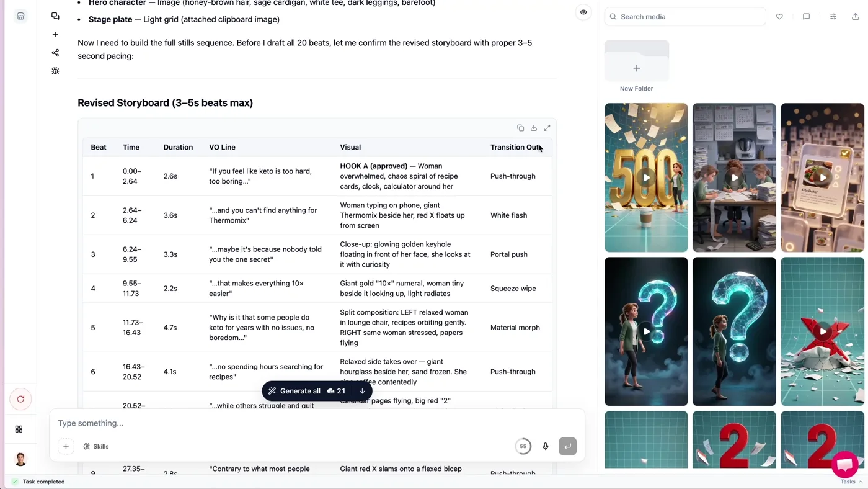The height and width of the screenshot is (489, 868).
Task: Click the red refresh circle icon
Action: (20, 399)
